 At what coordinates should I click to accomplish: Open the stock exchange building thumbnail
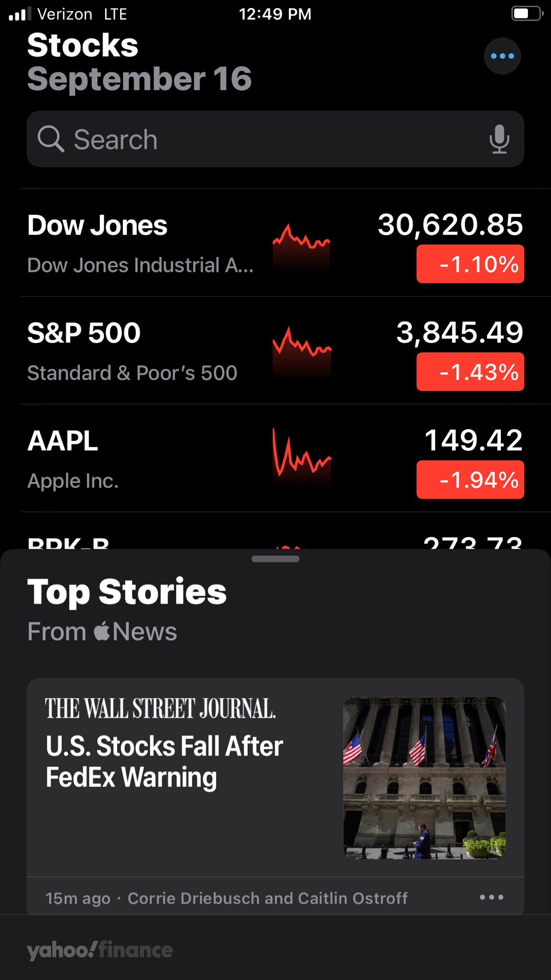[424, 778]
